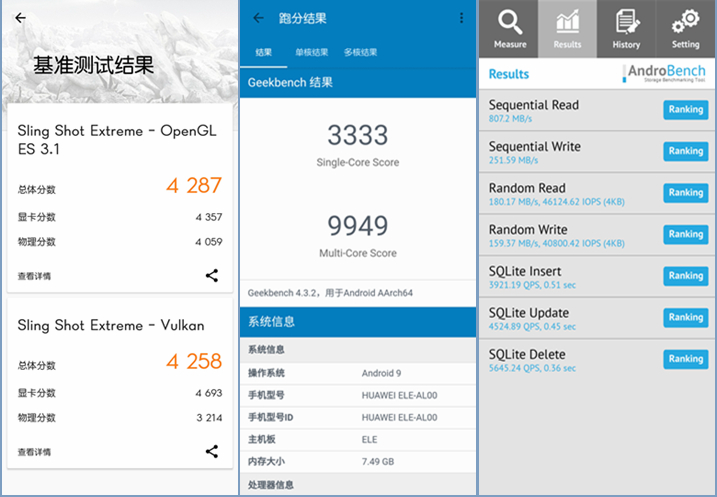Click the Geekbench 4.3.2 version line
The image size is (717, 497).
coord(330,293)
